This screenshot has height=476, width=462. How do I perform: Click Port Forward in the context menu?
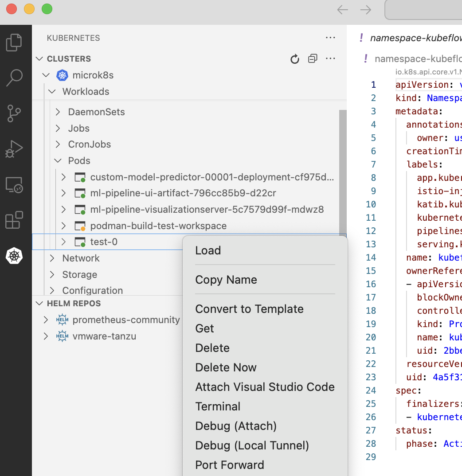[x=230, y=465]
